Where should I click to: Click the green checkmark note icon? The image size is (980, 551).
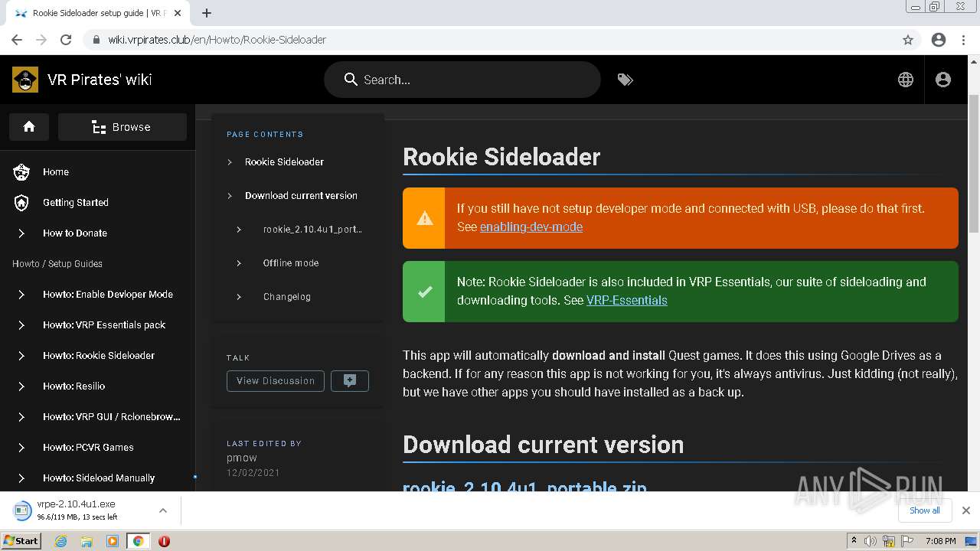click(x=424, y=292)
